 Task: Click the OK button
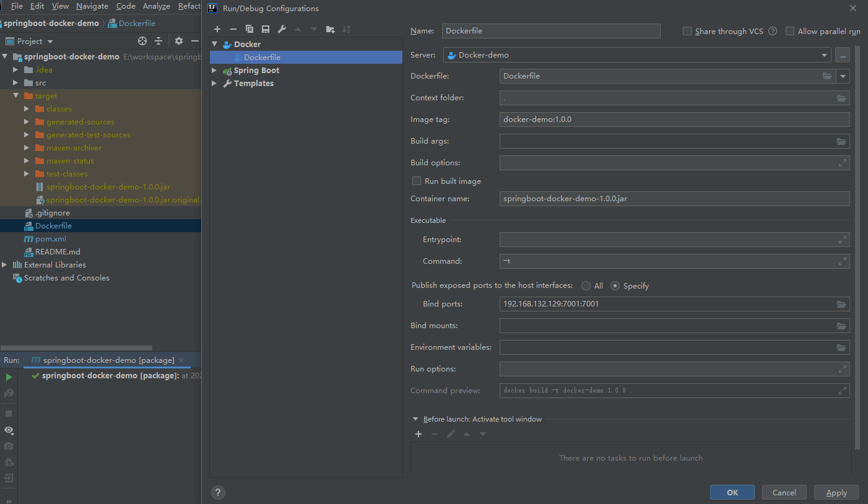[x=732, y=492]
